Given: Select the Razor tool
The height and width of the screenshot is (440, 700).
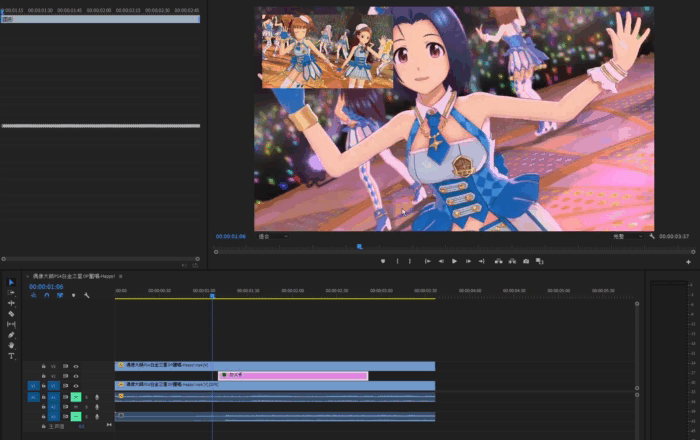Looking at the screenshot, I should pos(12,314).
